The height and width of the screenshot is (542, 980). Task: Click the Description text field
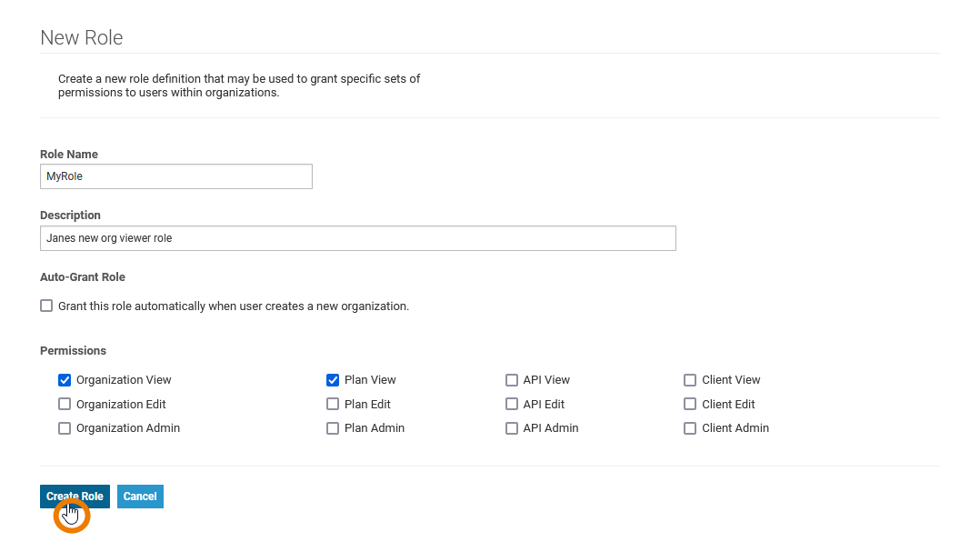point(358,238)
